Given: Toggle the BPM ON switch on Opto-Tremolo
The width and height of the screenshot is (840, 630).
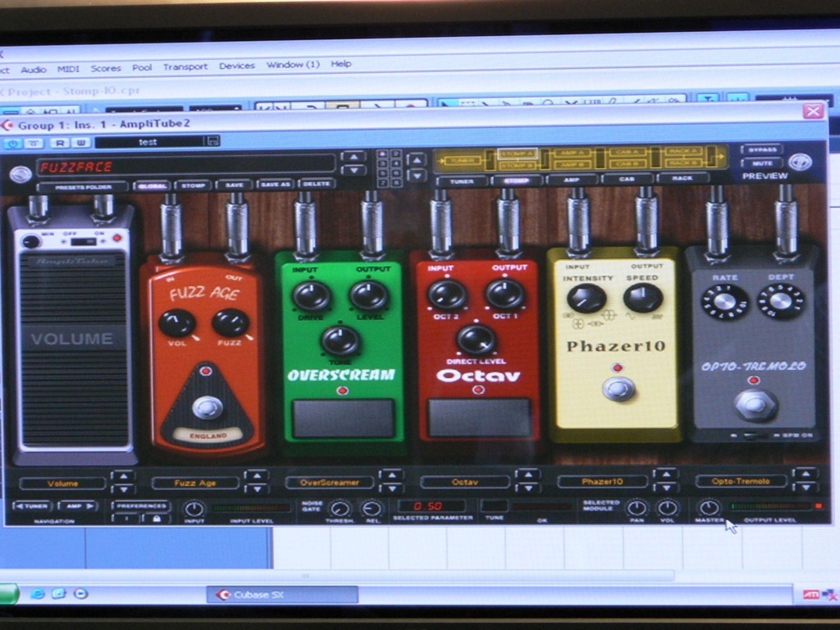Looking at the screenshot, I should (754, 435).
